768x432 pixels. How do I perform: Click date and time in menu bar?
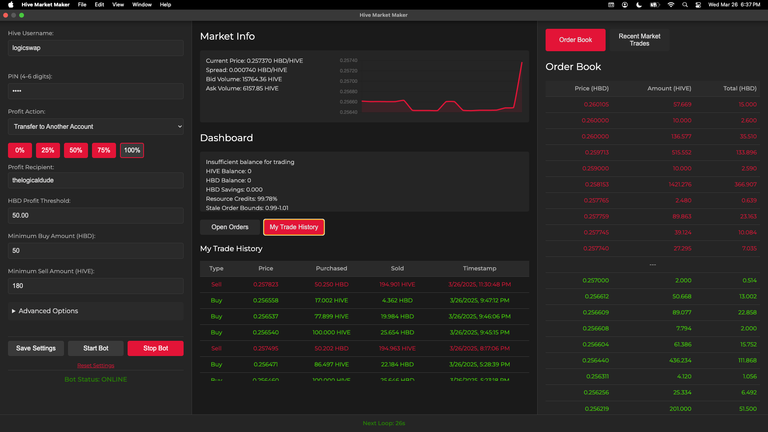[734, 4]
